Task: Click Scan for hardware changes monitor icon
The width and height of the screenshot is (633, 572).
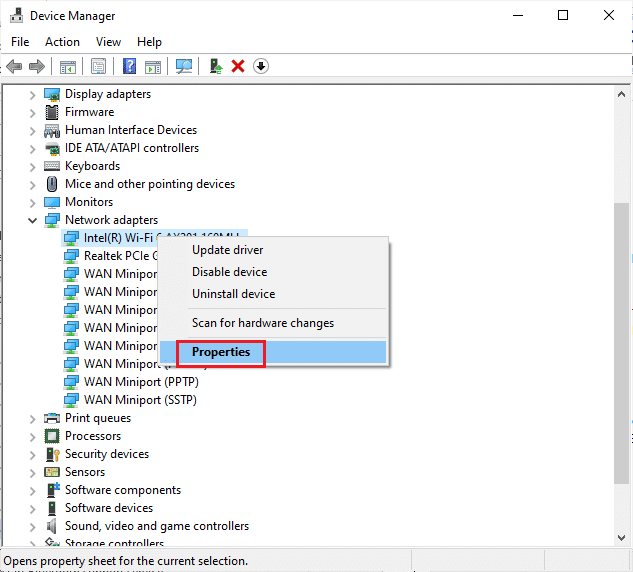Action: pyautogui.click(x=184, y=66)
